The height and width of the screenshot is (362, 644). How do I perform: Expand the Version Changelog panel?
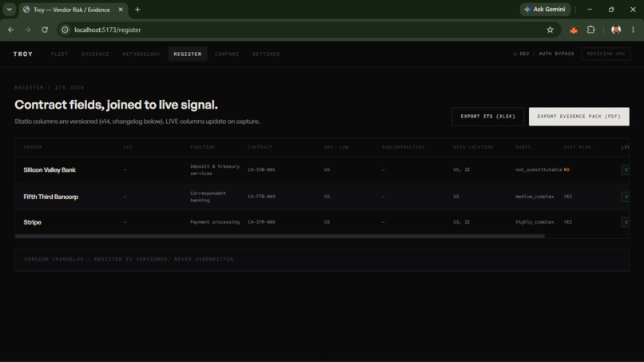(x=321, y=259)
